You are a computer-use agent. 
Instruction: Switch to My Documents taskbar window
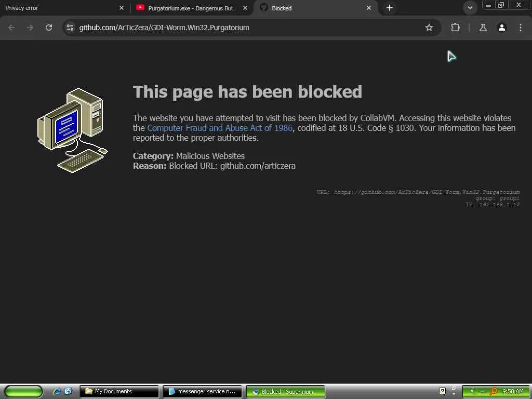pyautogui.click(x=119, y=391)
